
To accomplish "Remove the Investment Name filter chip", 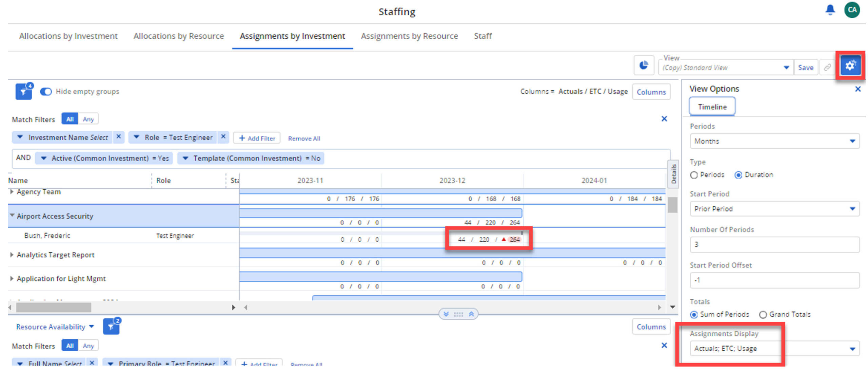I will [x=119, y=136].
